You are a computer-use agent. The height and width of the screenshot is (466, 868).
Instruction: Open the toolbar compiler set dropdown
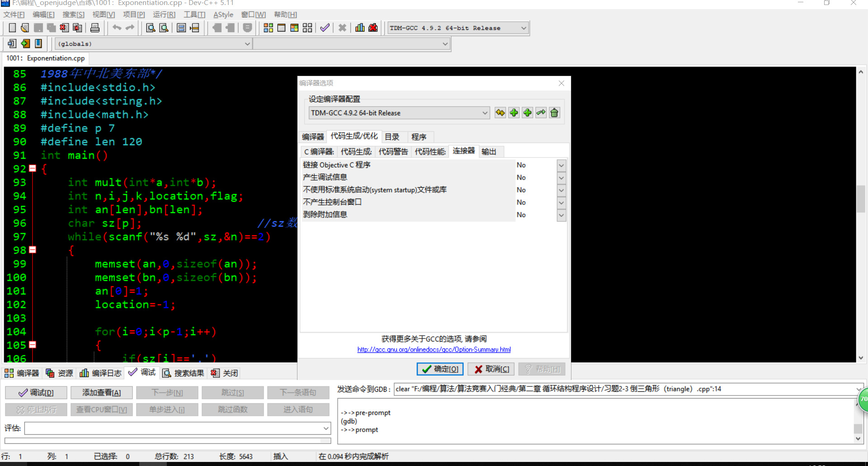(x=524, y=28)
